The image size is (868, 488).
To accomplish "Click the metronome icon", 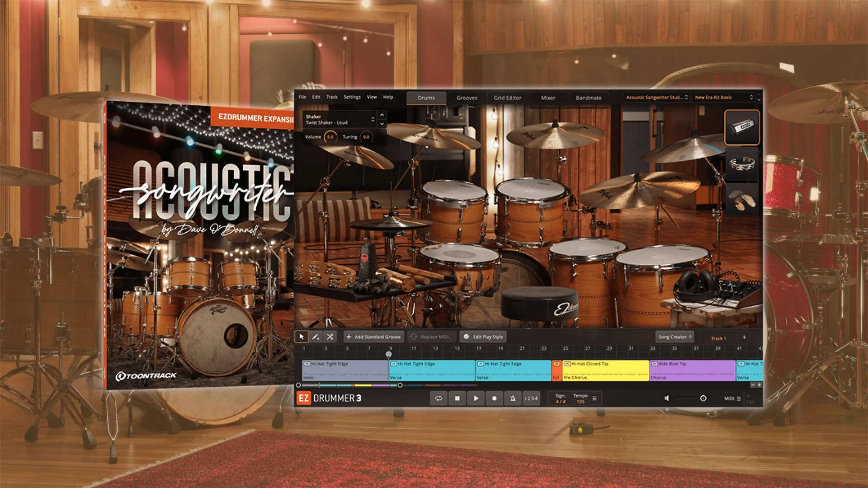I will [x=513, y=398].
